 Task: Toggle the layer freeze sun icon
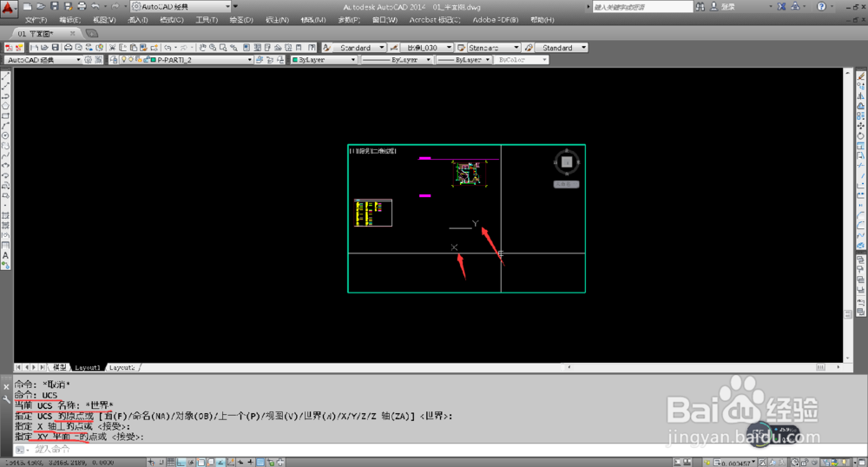(131, 60)
